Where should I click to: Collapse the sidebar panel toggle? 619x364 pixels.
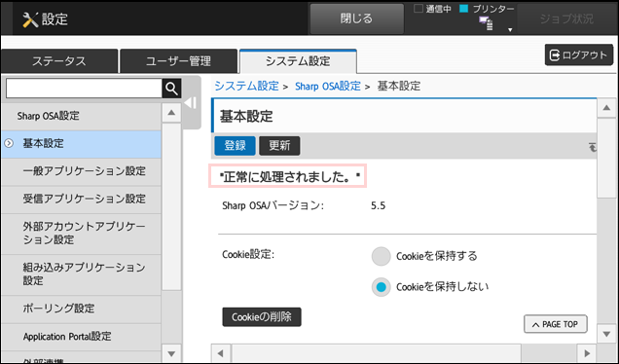click(x=191, y=103)
